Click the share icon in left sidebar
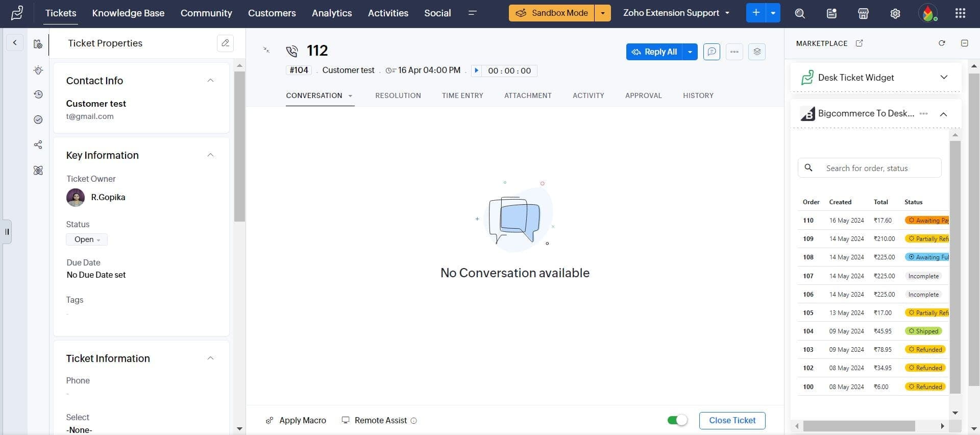 click(x=38, y=145)
